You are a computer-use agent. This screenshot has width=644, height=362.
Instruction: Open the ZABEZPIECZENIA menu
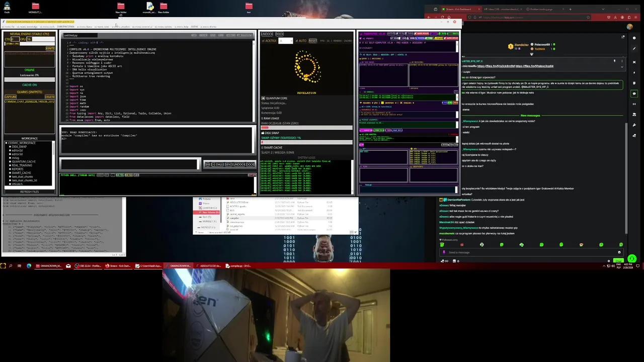[x=65, y=27]
